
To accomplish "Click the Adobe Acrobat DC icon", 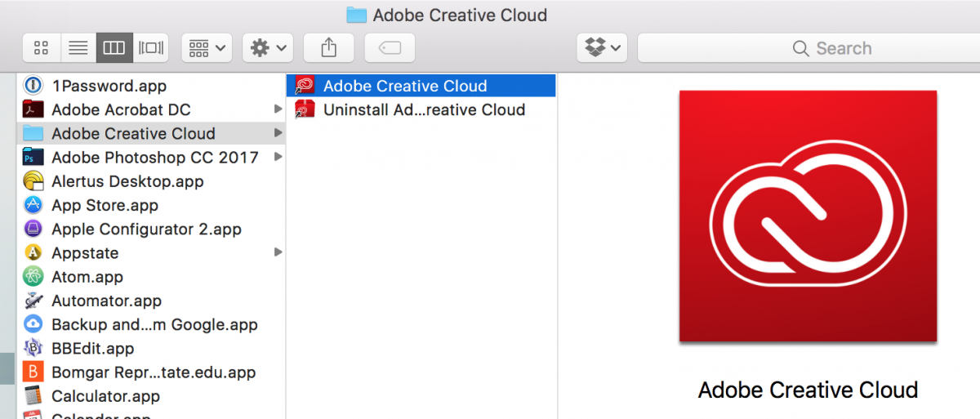I will (x=33, y=109).
